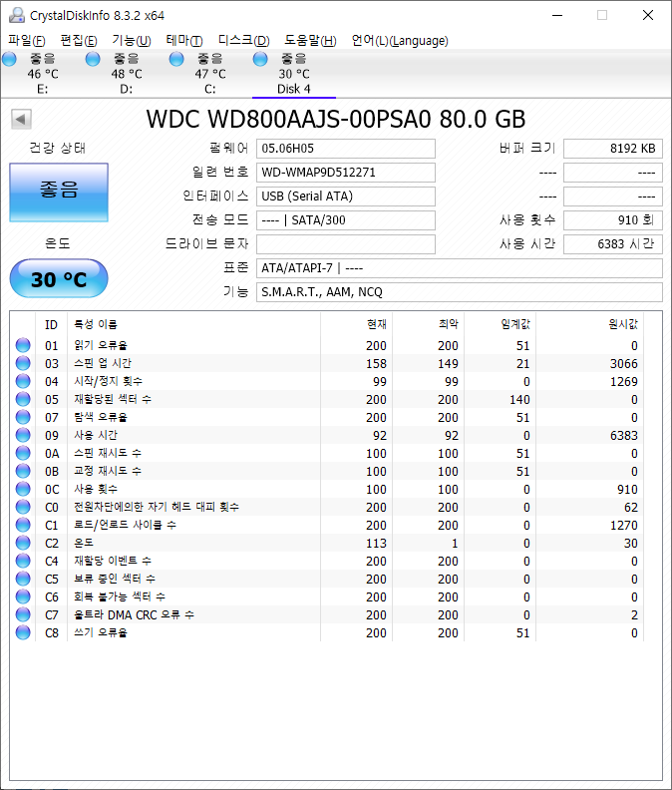
Task: Select the 읽기 오류율 attribute row
Action: pos(327,345)
